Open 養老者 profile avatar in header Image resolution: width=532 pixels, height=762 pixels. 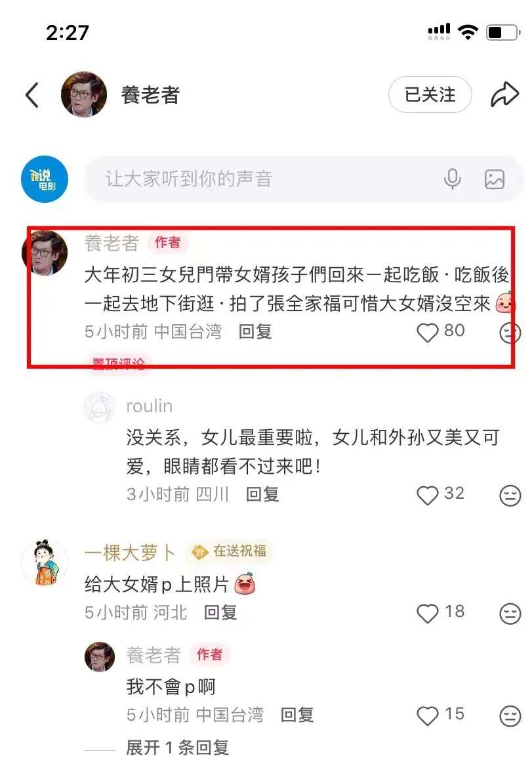(83, 95)
